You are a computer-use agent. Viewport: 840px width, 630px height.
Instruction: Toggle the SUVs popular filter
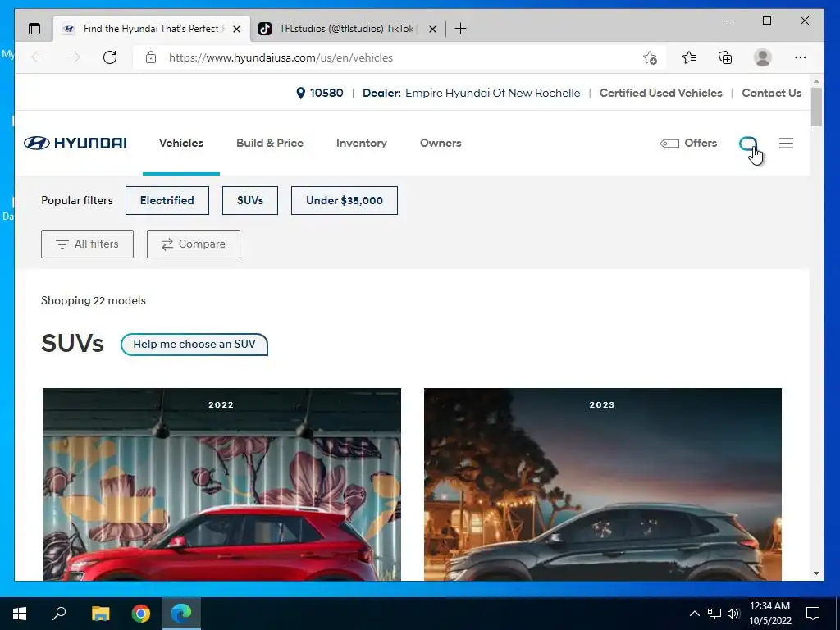(x=250, y=200)
